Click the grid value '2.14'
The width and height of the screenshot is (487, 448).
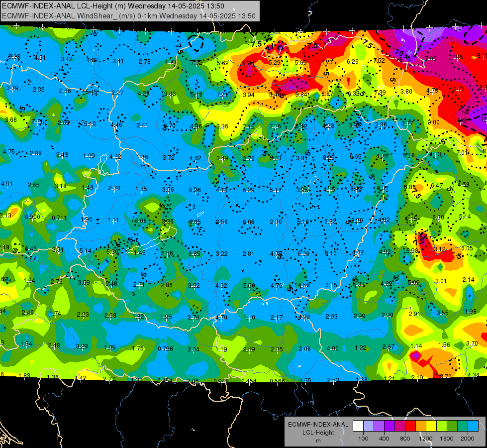pyautogui.click(x=469, y=279)
